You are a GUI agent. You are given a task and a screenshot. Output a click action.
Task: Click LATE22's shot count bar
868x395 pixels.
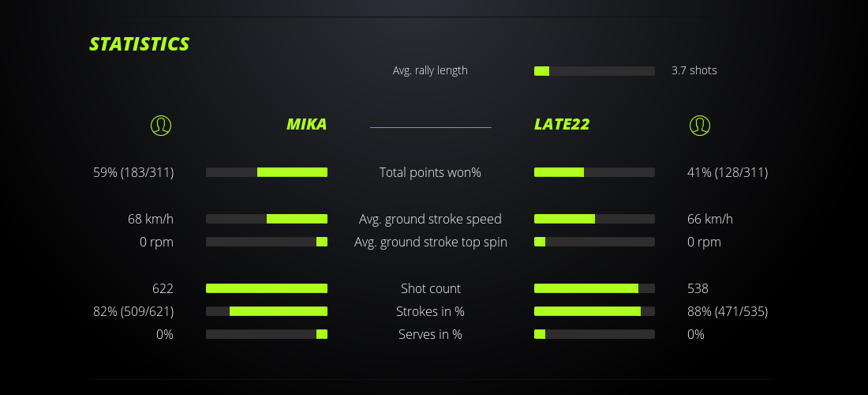(x=594, y=288)
